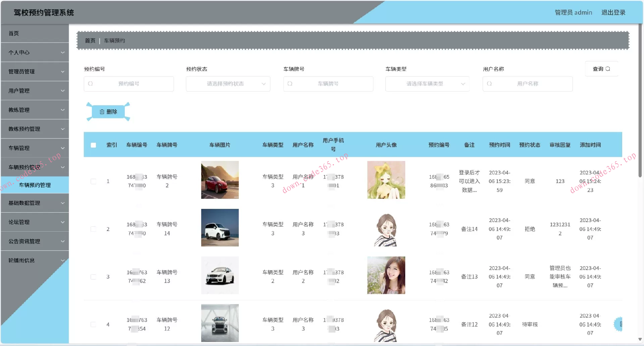Open the 车辆类型 dropdown
Screen dimensions: 644x346
coord(427,84)
